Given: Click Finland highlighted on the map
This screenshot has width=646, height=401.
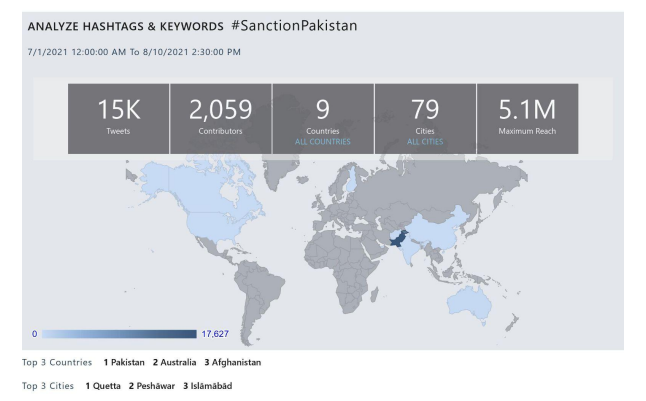Looking at the screenshot, I should 351,180.
